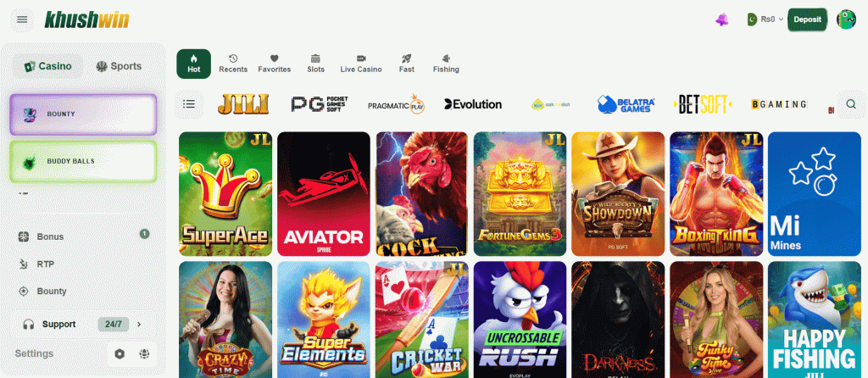Filter by Belatra Games logo
Image resolution: width=868 pixels, height=378 pixels.
pyautogui.click(x=626, y=104)
